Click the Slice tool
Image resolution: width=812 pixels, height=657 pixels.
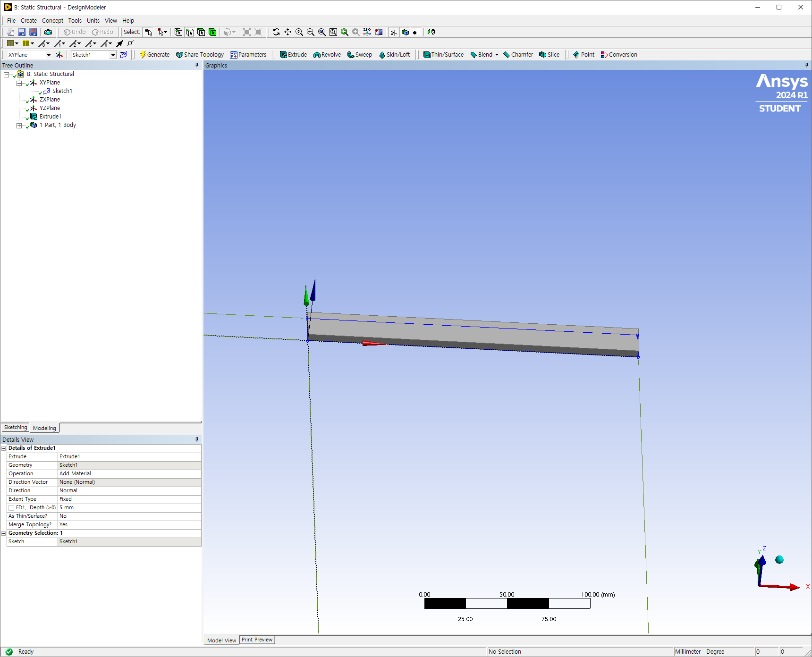[550, 55]
